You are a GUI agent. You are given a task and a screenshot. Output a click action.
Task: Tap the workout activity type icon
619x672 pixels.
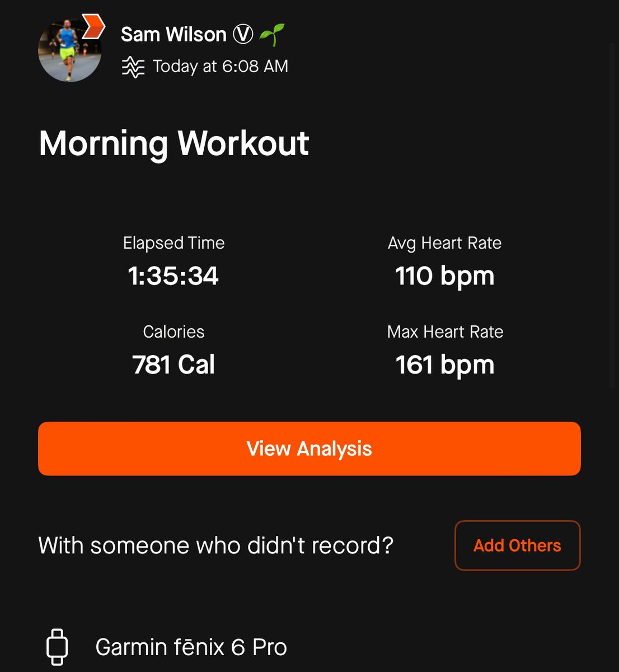pyautogui.click(x=133, y=67)
